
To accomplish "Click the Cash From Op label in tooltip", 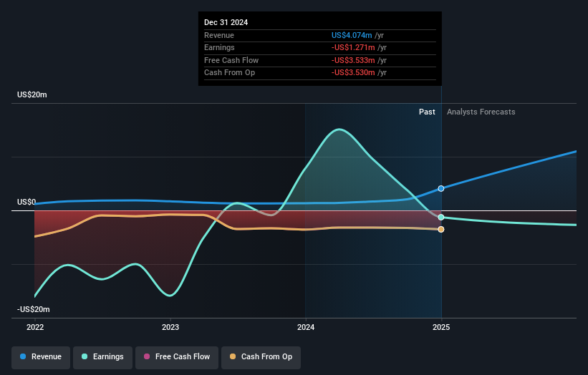I will click(x=229, y=73).
